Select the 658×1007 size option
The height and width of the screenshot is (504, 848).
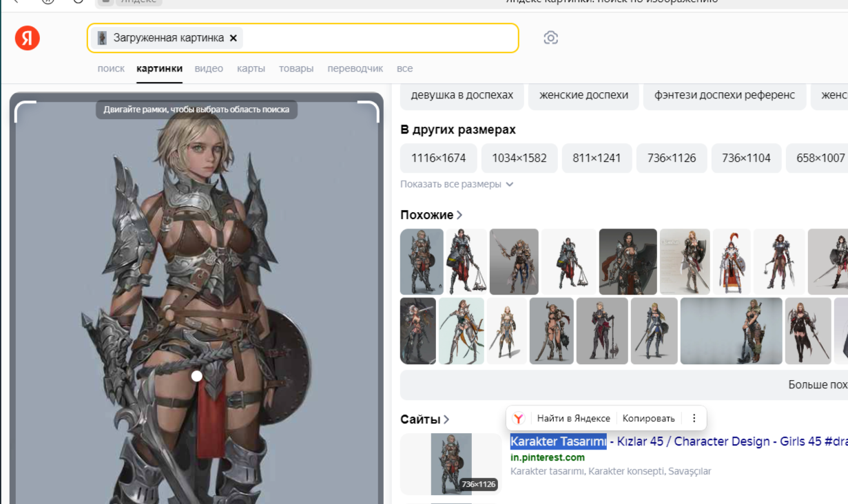coord(818,158)
